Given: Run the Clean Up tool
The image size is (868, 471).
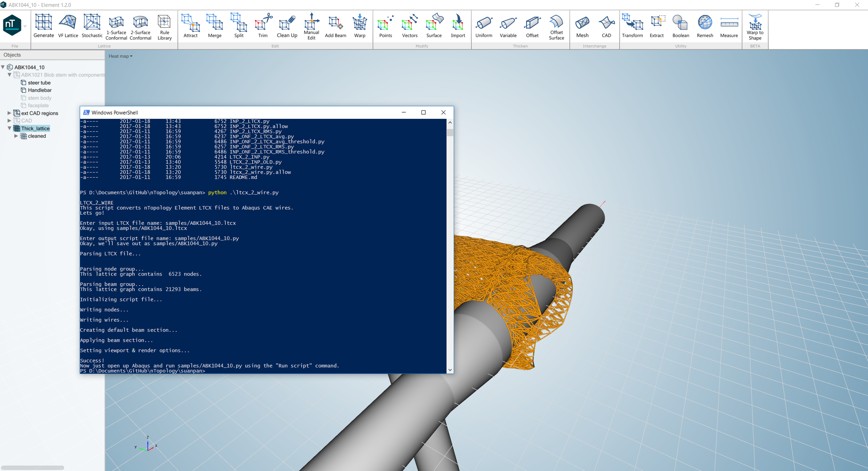Looking at the screenshot, I should [287, 26].
